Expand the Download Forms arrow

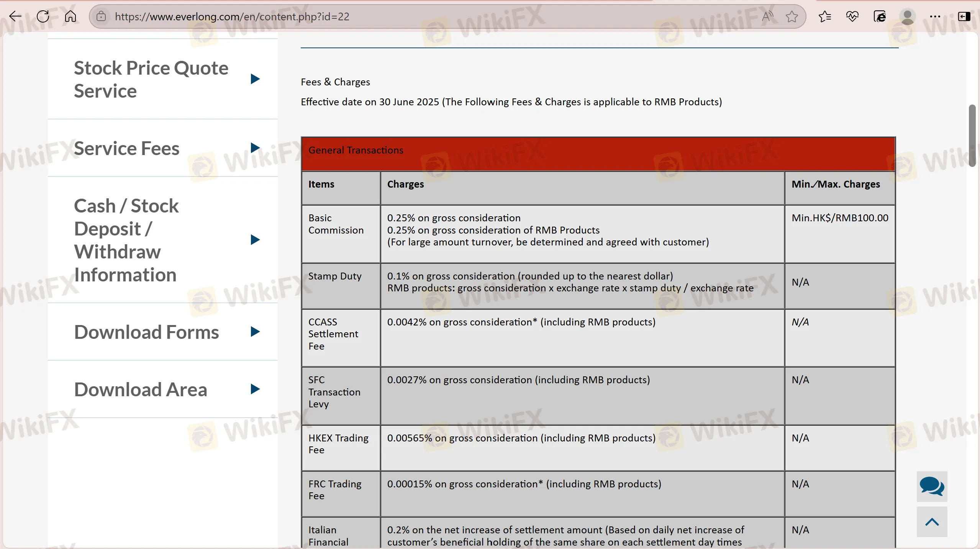[x=255, y=332]
